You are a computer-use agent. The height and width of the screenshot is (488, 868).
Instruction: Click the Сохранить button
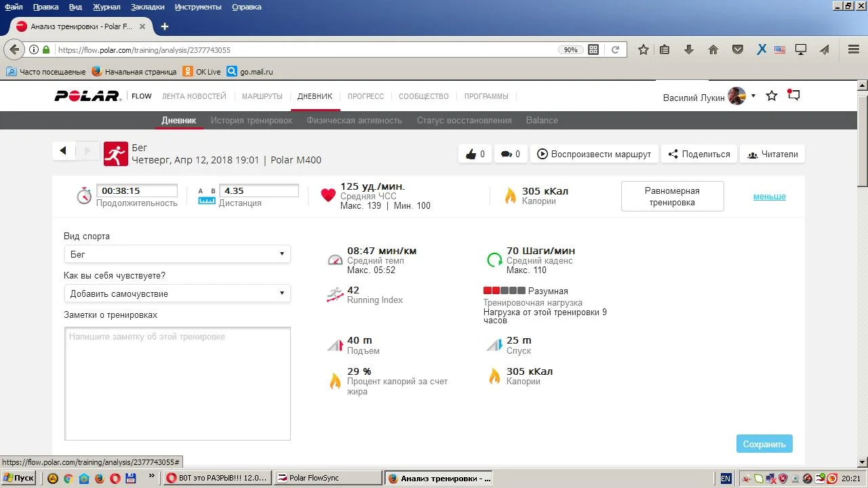click(x=764, y=444)
